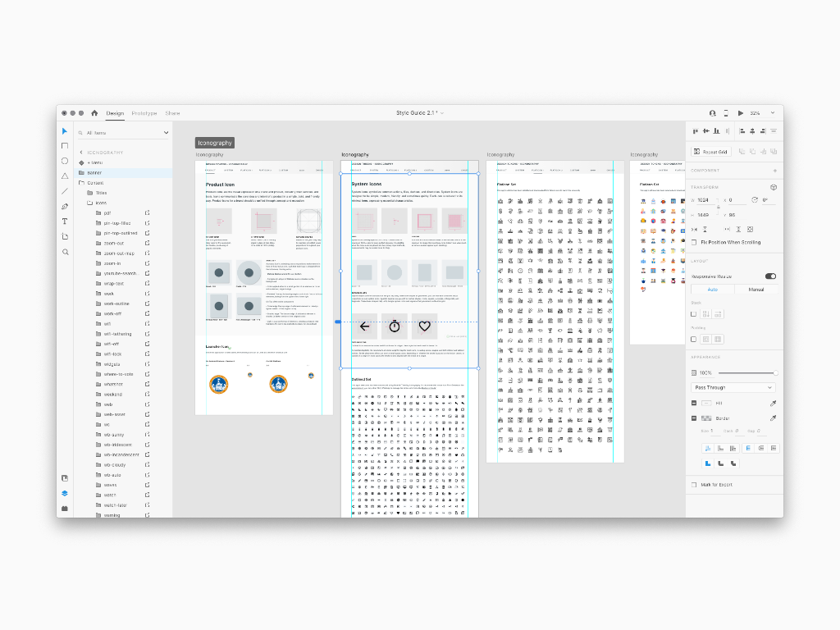The width and height of the screenshot is (840, 630).
Task: Open the Border color swatch
Action: click(706, 418)
